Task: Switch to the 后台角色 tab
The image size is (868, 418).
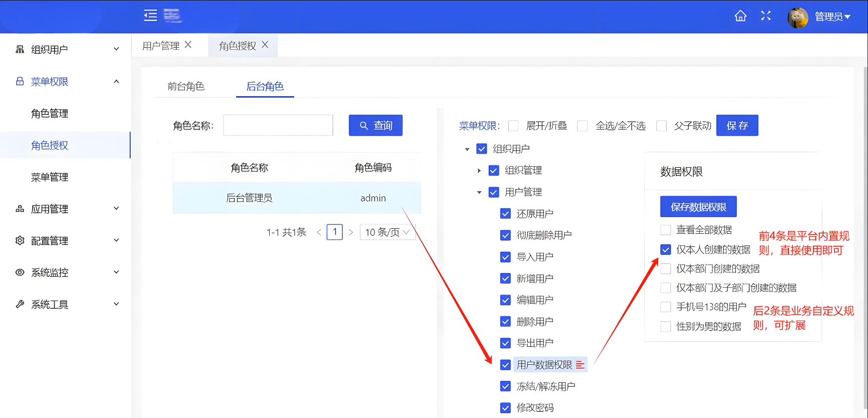Action: point(265,86)
